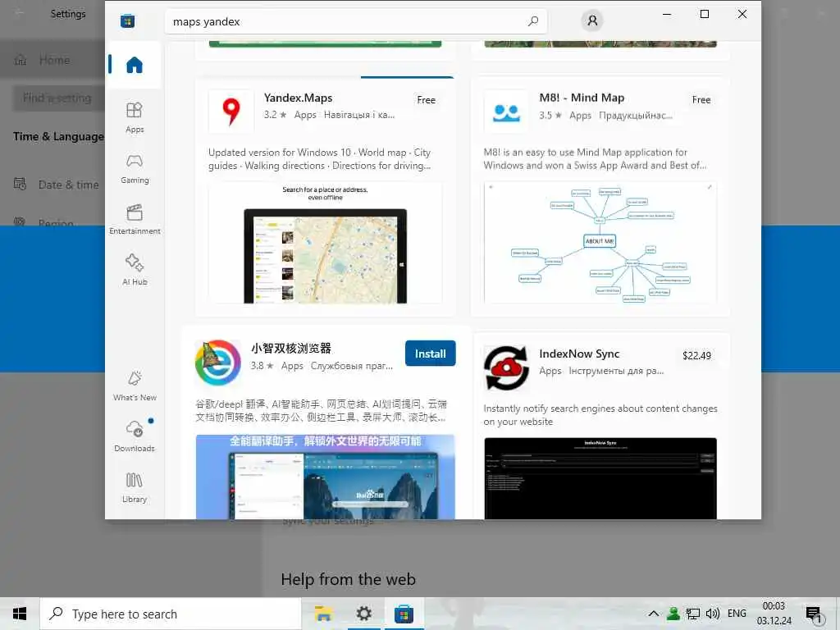Select Home in the Settings window

pos(53,60)
